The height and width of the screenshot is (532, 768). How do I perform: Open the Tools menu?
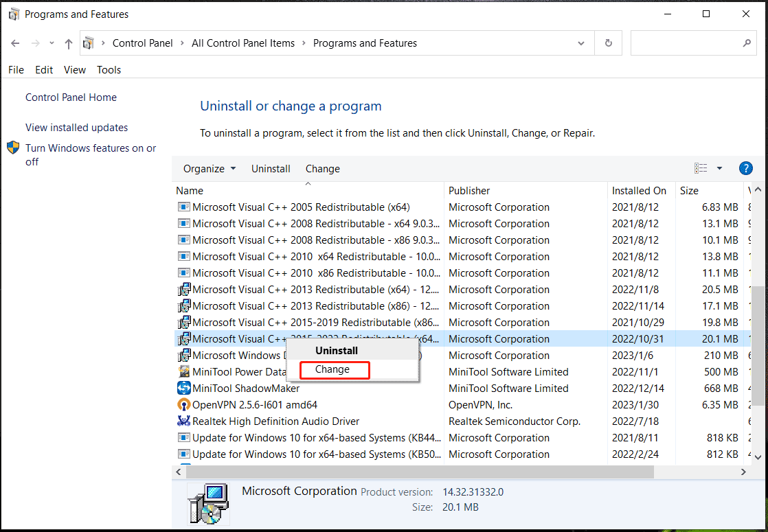[x=109, y=69]
